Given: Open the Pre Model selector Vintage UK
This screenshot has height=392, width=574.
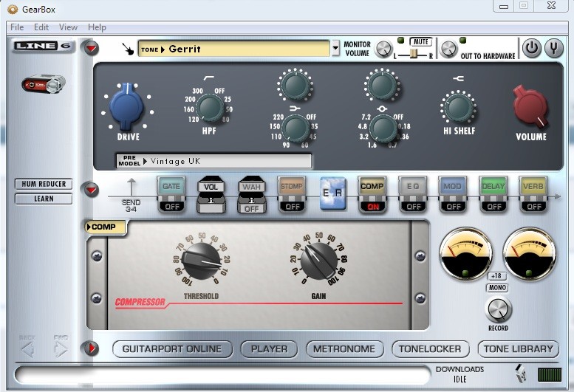Looking at the screenshot, I should (213, 161).
